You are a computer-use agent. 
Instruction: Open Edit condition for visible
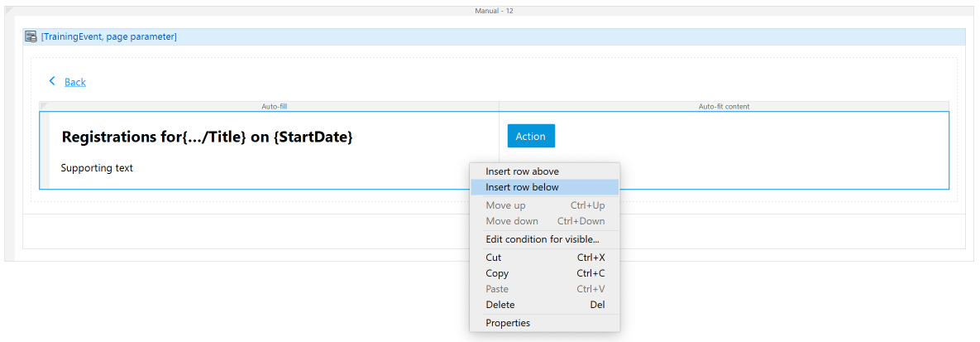tap(544, 239)
